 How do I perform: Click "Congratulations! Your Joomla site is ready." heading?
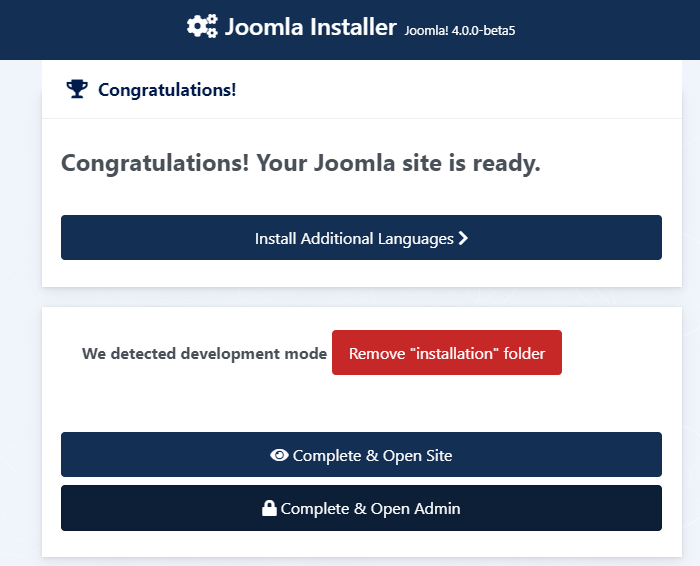coord(300,163)
